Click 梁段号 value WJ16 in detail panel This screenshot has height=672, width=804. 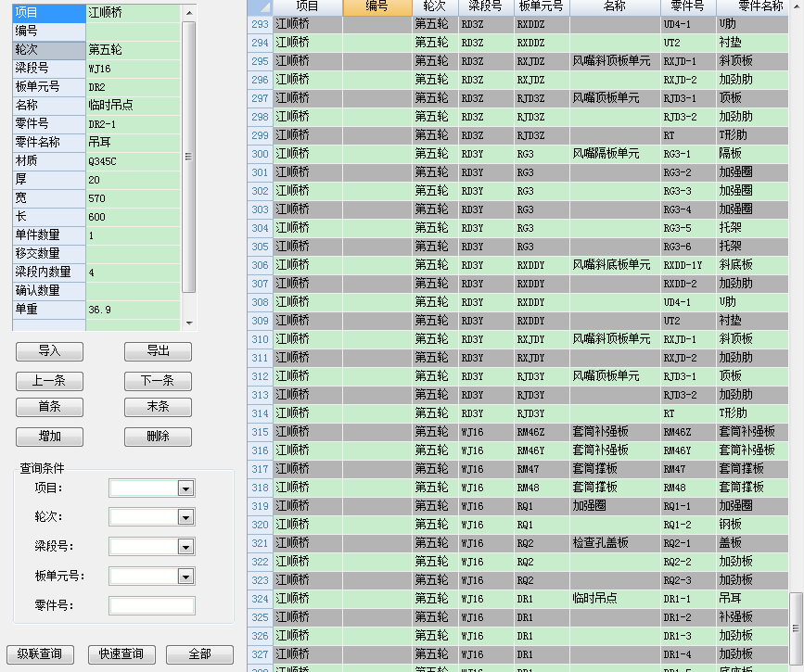coord(134,69)
